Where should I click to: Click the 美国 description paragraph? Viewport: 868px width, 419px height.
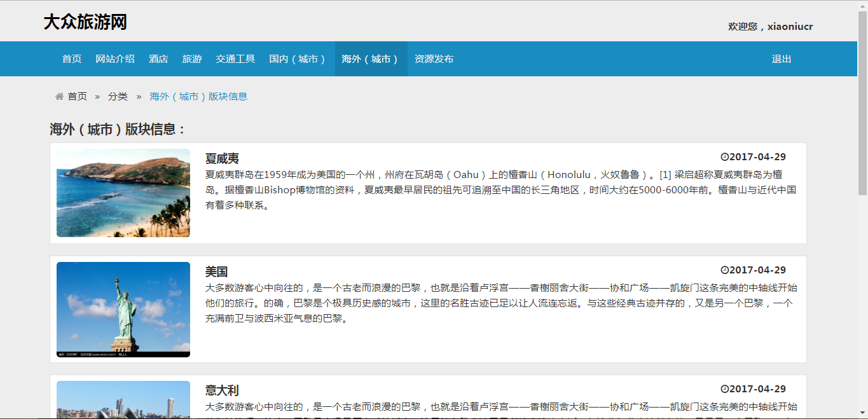[x=501, y=303]
